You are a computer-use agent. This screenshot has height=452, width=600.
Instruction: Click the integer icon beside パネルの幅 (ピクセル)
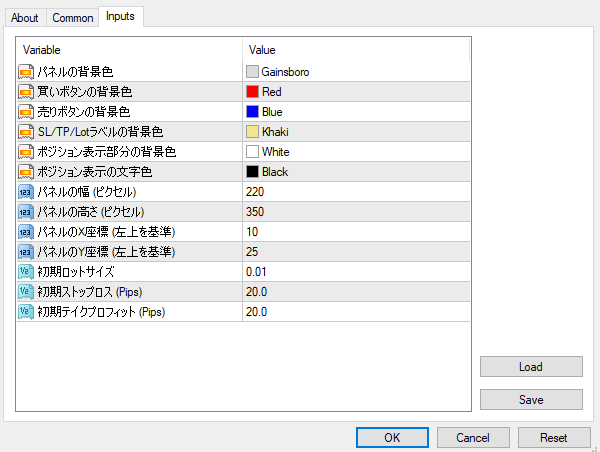[x=26, y=192]
